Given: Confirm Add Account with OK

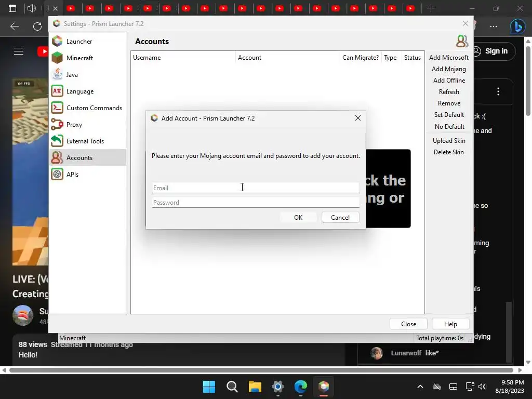Looking at the screenshot, I should (298, 218).
